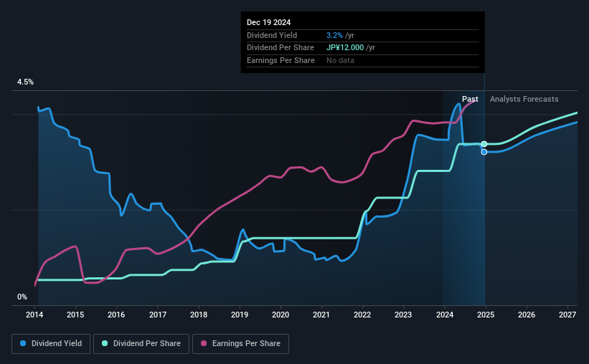
Task: Click the 2025 x-axis label
Action: [485, 315]
